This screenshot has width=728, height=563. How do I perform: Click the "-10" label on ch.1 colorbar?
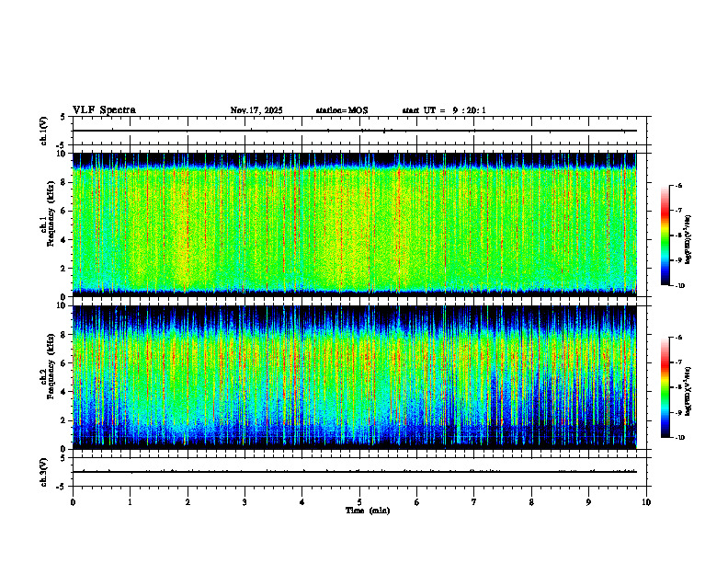[679, 286]
